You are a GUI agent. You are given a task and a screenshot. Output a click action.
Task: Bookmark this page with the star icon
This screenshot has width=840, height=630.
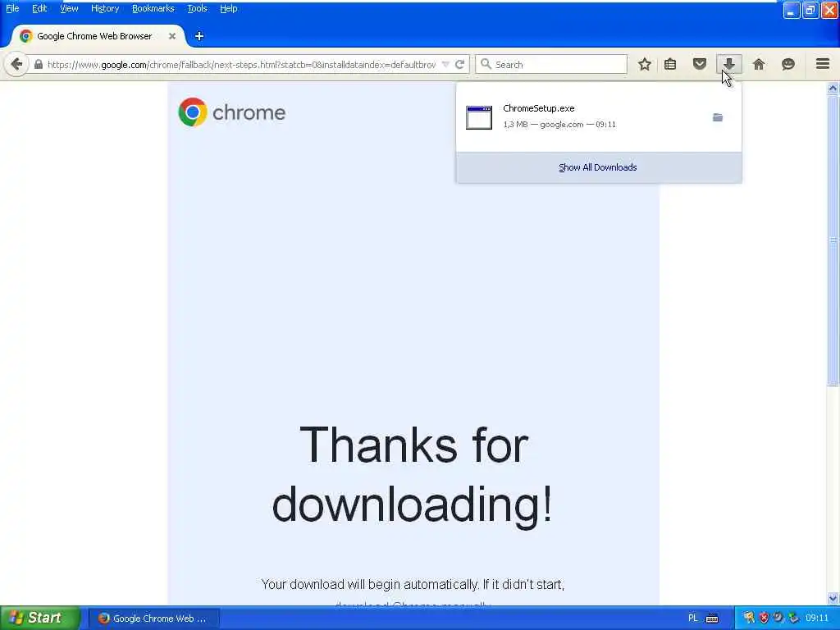(x=645, y=64)
